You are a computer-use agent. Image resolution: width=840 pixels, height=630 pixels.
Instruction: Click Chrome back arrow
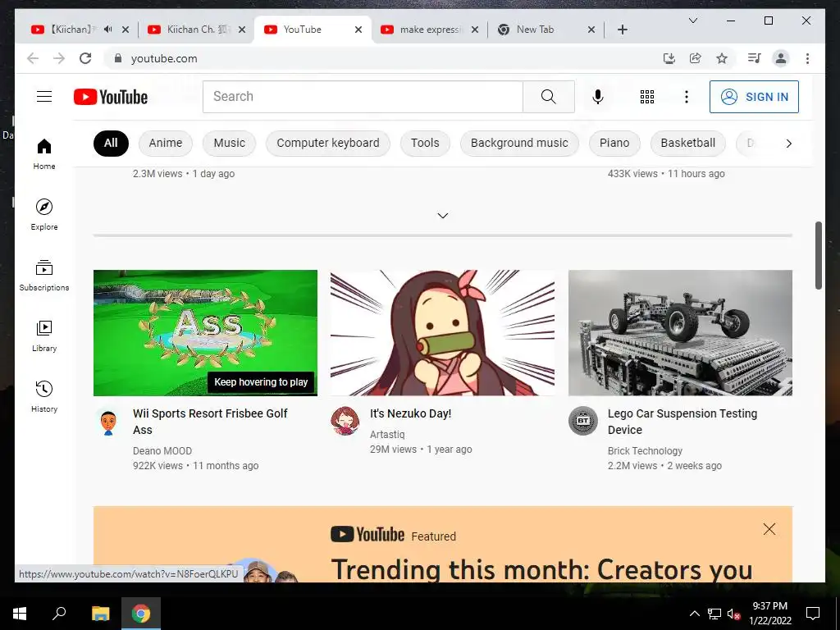pos(33,58)
